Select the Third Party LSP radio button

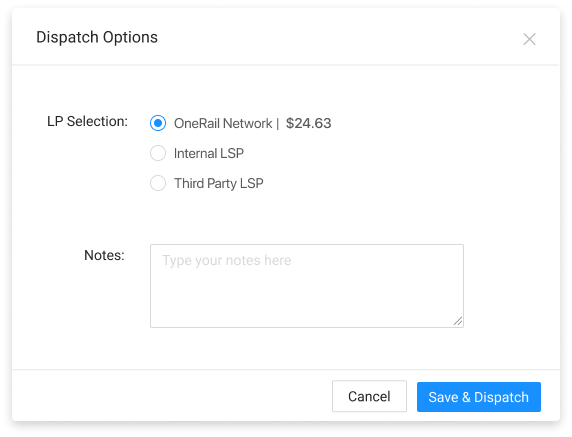[158, 183]
